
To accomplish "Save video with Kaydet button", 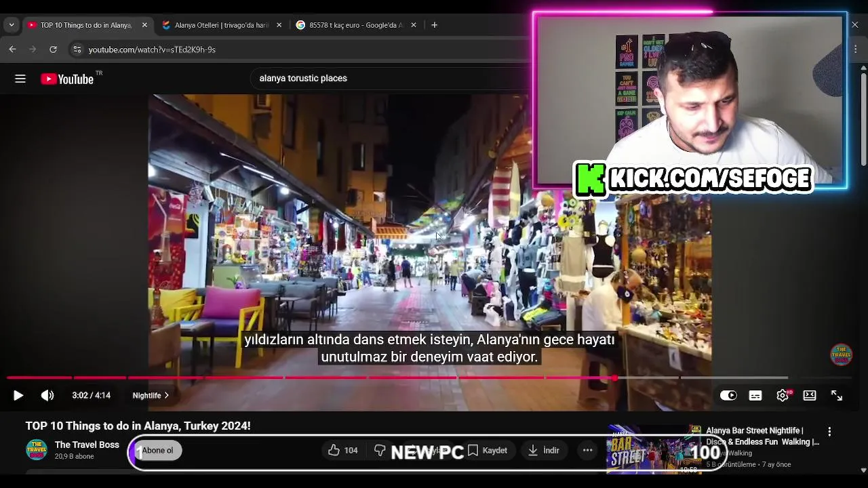I will click(x=488, y=451).
